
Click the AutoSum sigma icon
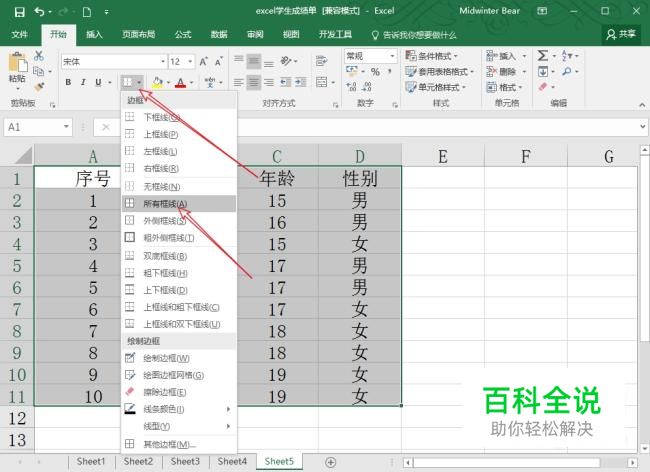pos(543,56)
